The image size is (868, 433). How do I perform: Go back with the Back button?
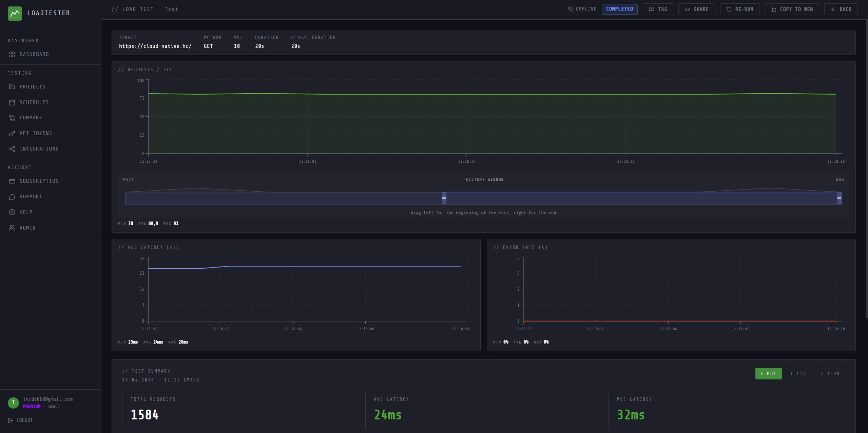tap(841, 9)
